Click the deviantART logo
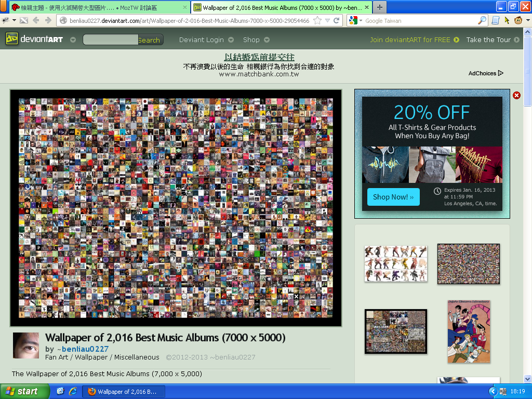The height and width of the screenshot is (399, 532). coord(34,39)
